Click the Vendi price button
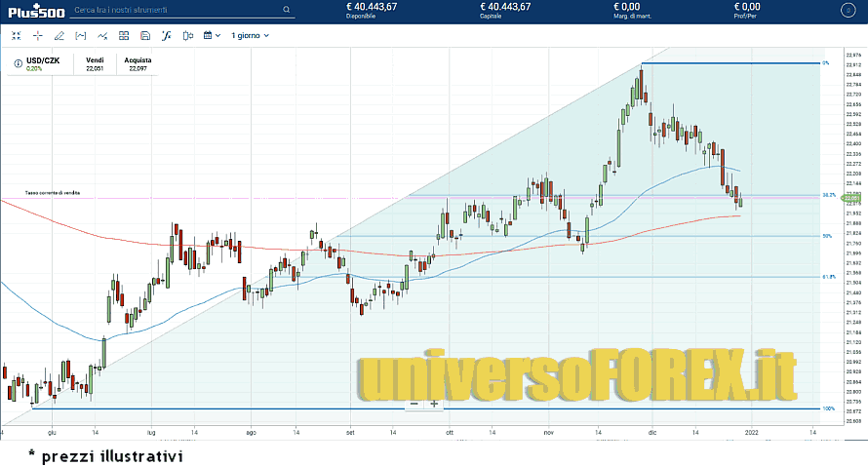The height and width of the screenshot is (466, 868). (95, 64)
